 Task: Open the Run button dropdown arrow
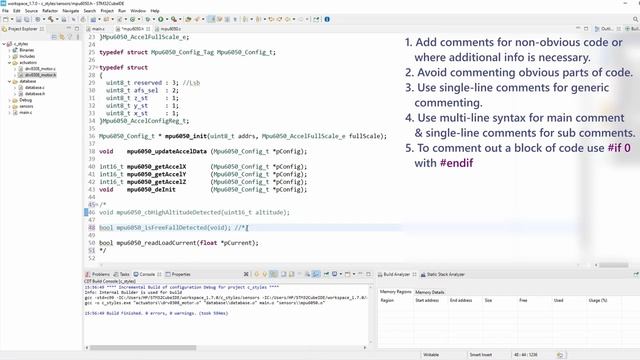click(x=167, y=19)
